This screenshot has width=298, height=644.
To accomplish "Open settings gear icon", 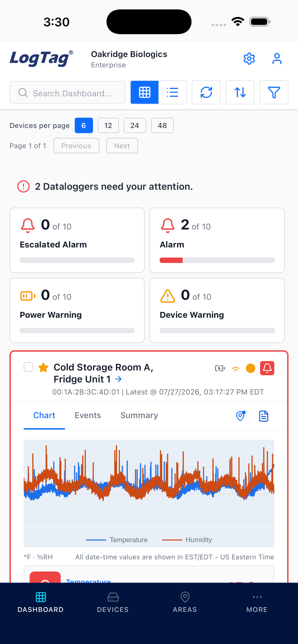I will pos(249,59).
